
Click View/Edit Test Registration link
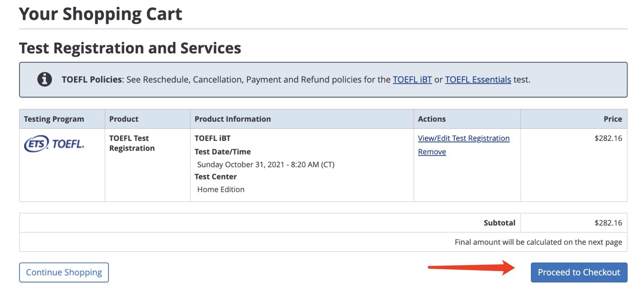coord(464,138)
